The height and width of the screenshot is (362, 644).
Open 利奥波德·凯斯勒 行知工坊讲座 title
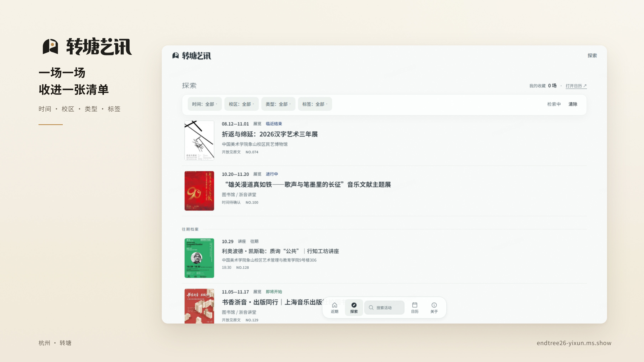click(x=280, y=251)
